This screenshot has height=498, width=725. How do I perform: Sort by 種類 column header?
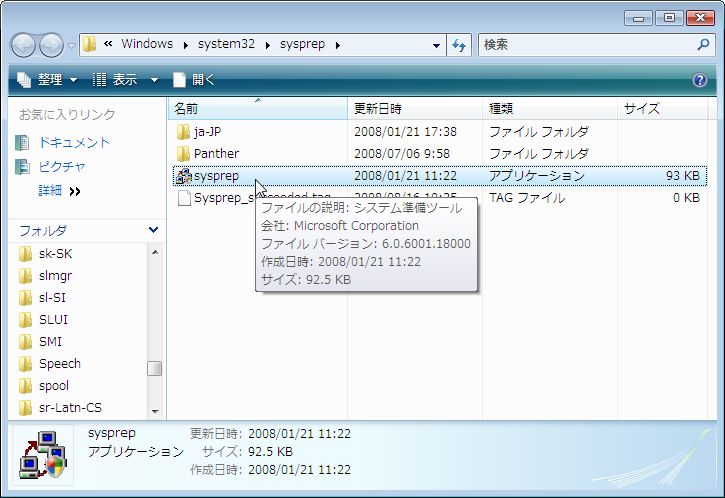click(550, 109)
